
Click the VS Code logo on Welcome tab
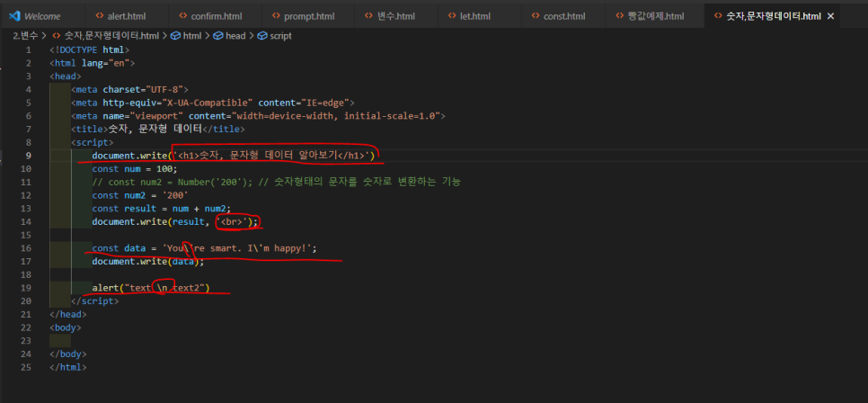tap(14, 16)
